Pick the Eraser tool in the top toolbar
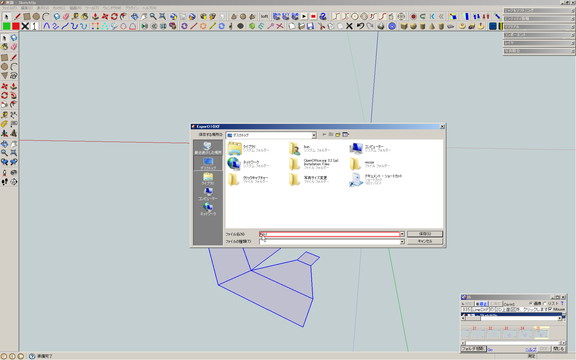 (x=66, y=17)
